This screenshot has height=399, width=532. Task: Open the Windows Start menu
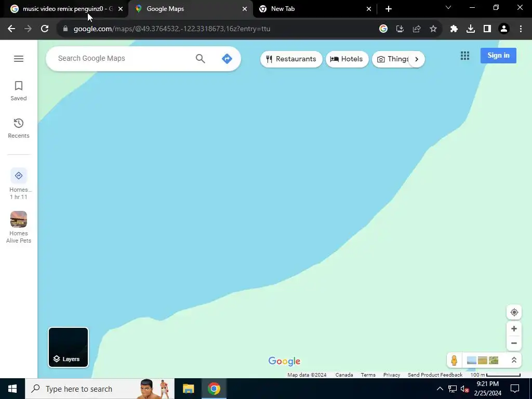coord(12,389)
